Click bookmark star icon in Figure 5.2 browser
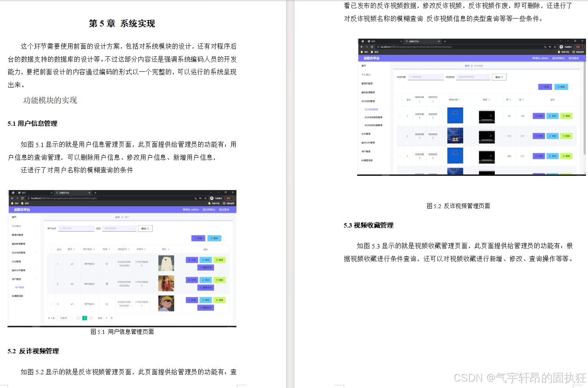Screen dimensions: 588x388 (555, 47)
